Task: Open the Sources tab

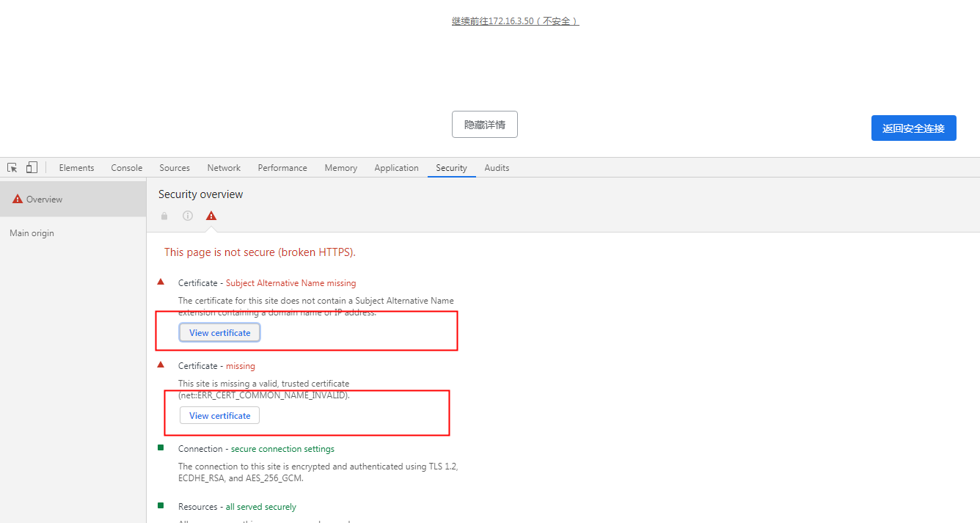Action: (x=175, y=168)
